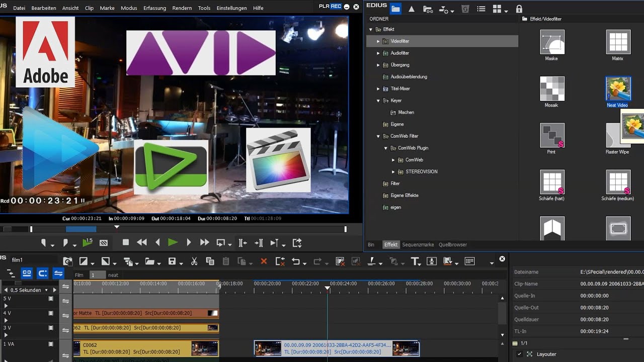644x362 pixels.
Task: Expand the STEREOVISION folder
Action: 393,172
